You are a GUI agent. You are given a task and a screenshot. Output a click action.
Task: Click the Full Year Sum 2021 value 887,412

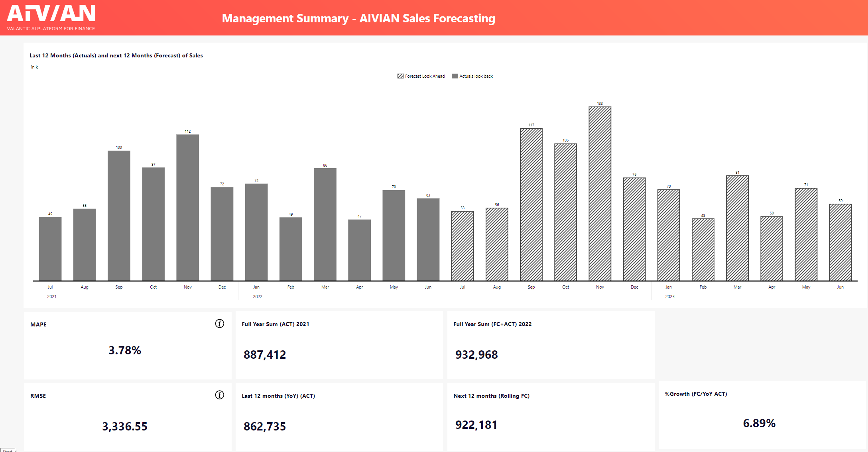point(265,354)
